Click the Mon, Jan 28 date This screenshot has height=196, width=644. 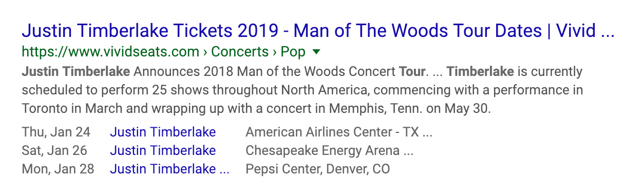(x=58, y=169)
